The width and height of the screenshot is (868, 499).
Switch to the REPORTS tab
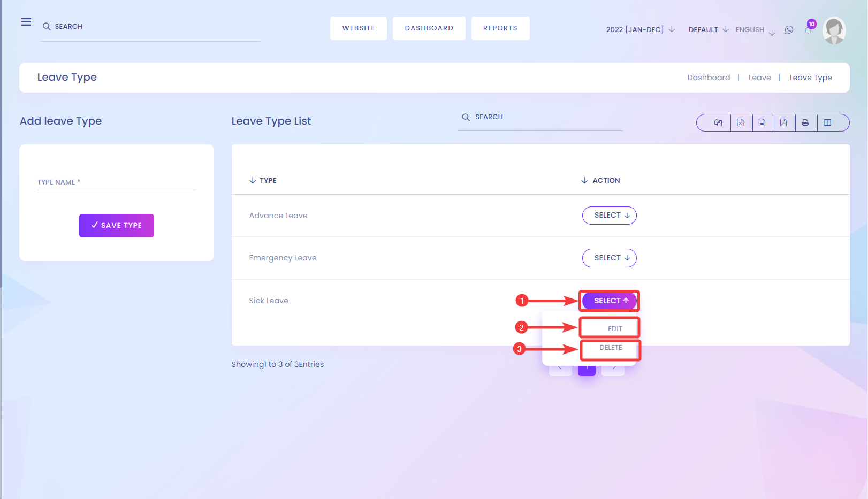500,28
